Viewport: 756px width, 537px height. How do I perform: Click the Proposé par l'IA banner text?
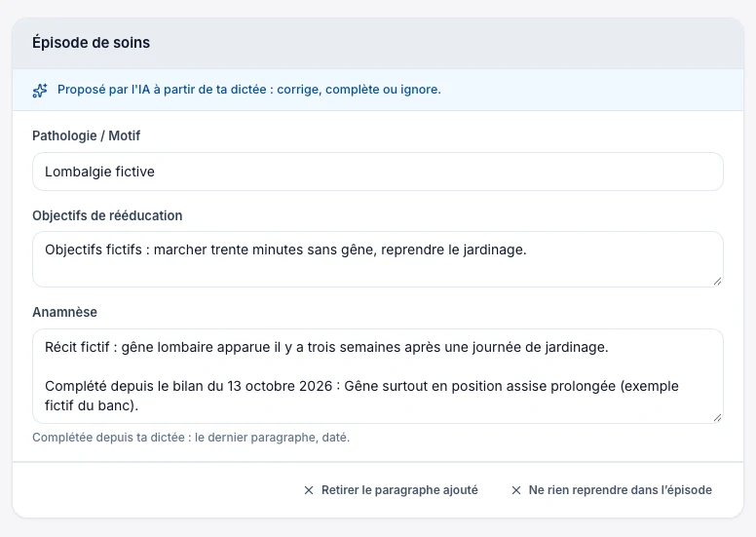(249, 90)
